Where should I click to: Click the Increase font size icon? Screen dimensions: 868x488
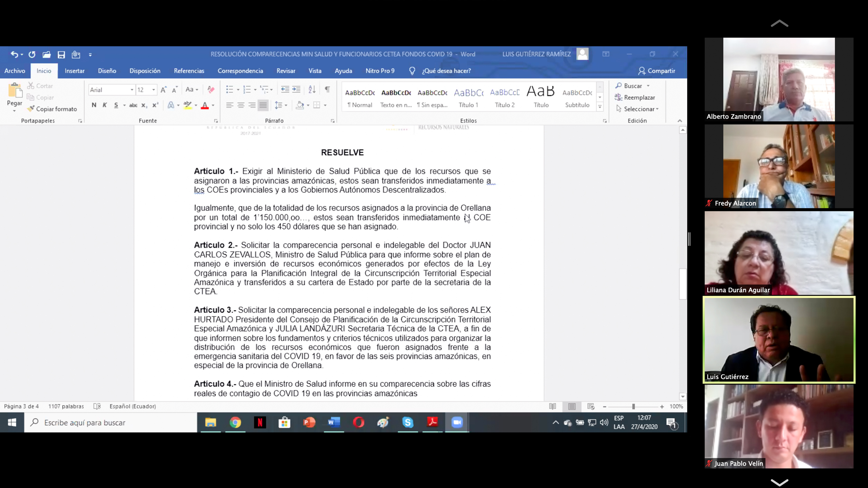click(x=164, y=90)
